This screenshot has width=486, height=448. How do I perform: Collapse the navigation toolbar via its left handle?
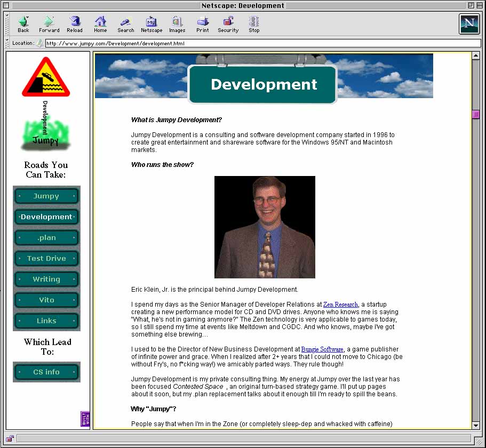click(7, 24)
